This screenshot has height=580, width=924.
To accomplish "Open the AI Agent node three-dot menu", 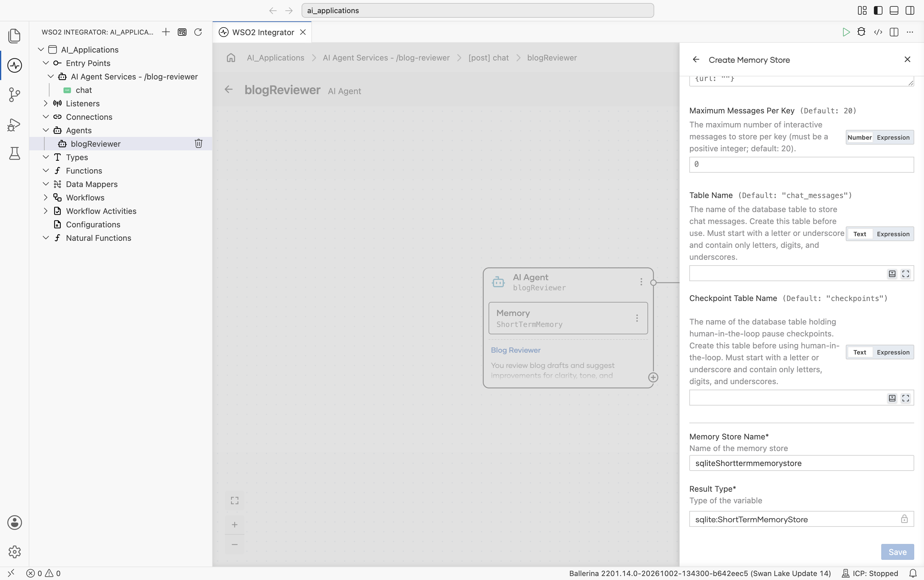I will pos(641,282).
